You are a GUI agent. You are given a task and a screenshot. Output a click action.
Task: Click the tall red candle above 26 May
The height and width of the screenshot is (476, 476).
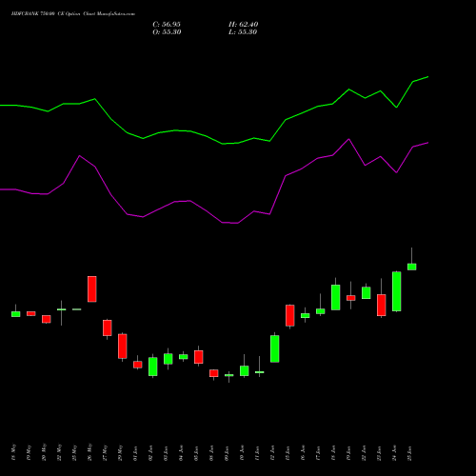[x=92, y=289]
